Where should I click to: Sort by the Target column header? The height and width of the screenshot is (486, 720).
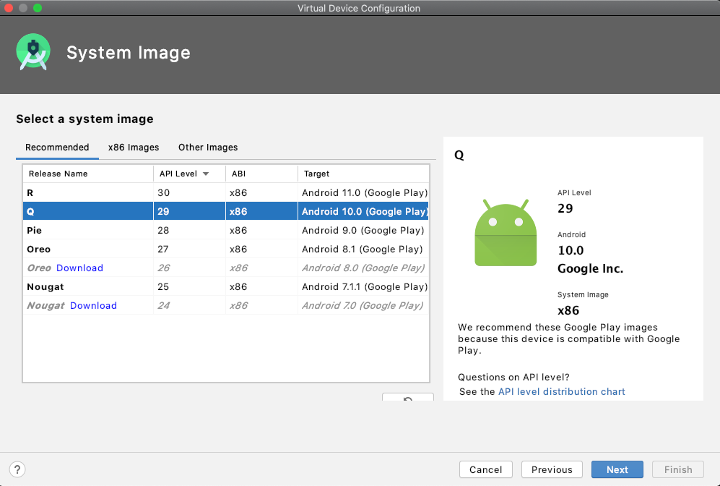tap(317, 173)
